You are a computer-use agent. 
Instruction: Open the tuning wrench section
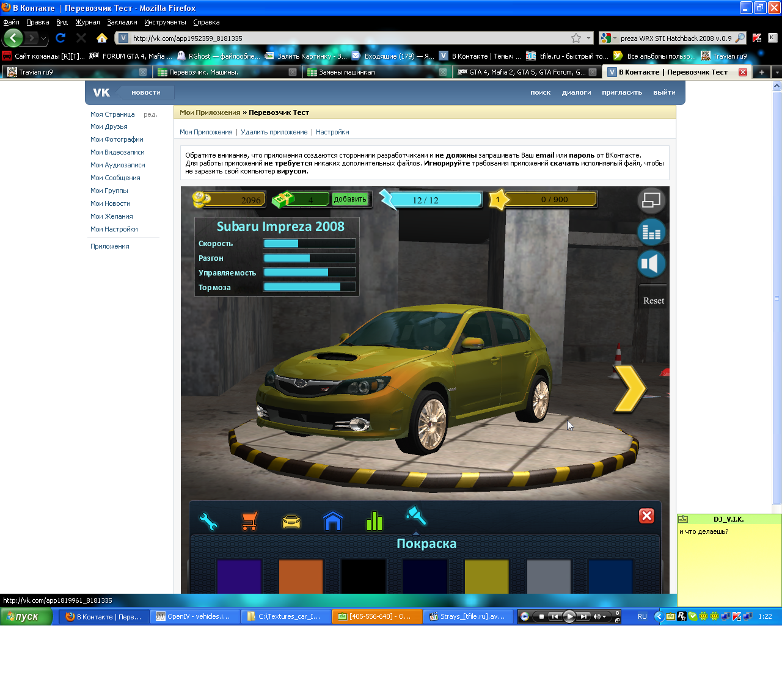click(208, 521)
